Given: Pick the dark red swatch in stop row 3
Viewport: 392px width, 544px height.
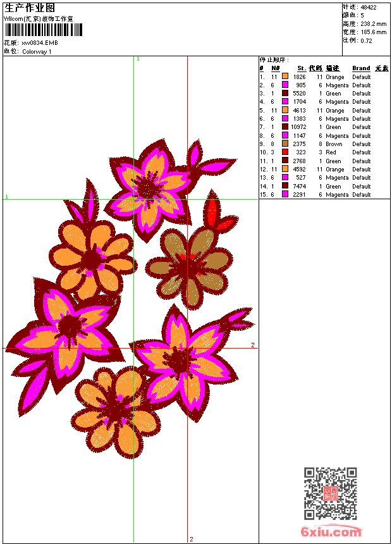Looking at the screenshot, I should pos(285,93).
